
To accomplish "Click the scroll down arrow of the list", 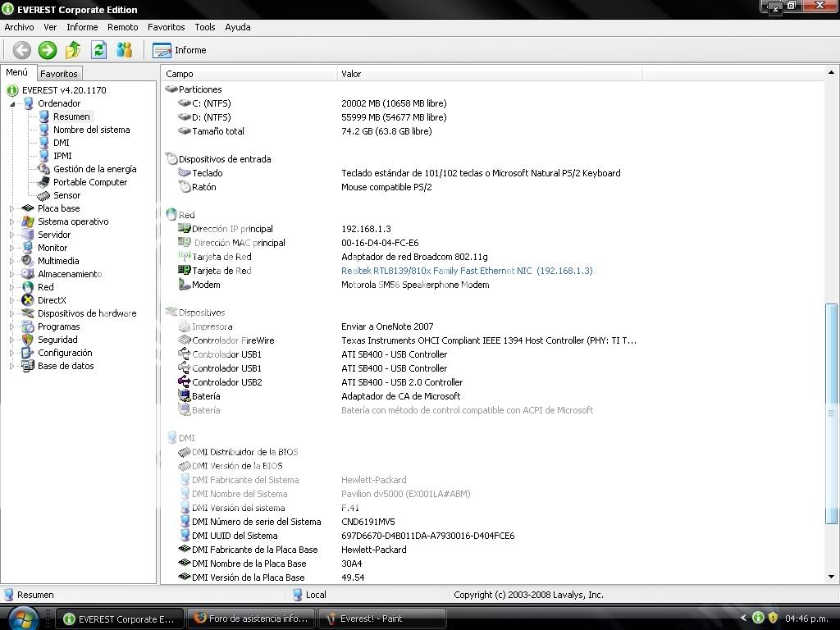I will 832,577.
